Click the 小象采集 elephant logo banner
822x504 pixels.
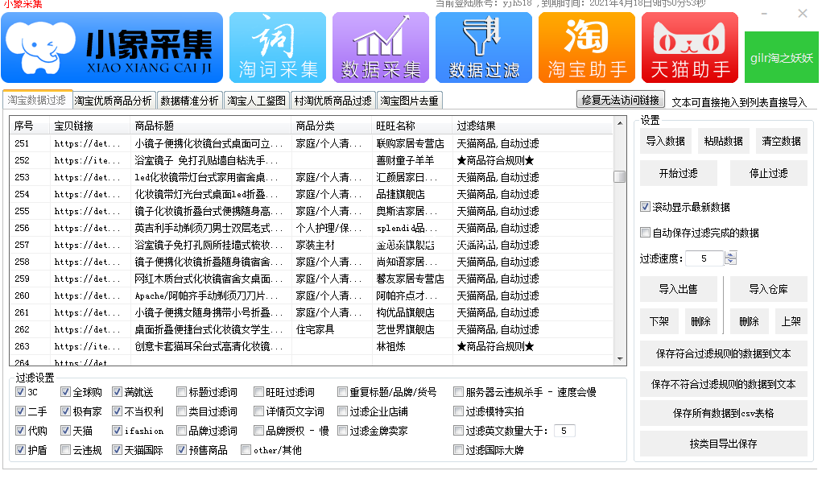112,48
